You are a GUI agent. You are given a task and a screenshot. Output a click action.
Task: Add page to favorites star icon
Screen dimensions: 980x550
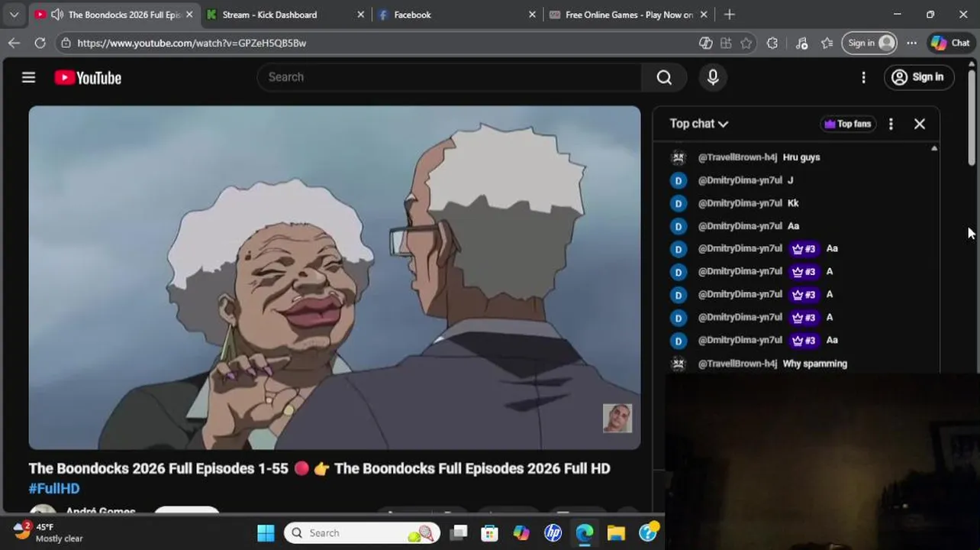coord(746,43)
